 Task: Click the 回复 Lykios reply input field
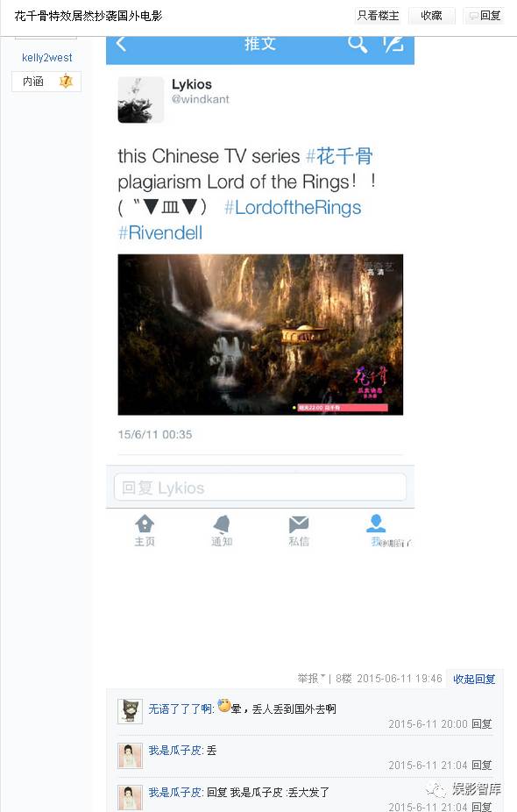pyautogui.click(x=259, y=488)
